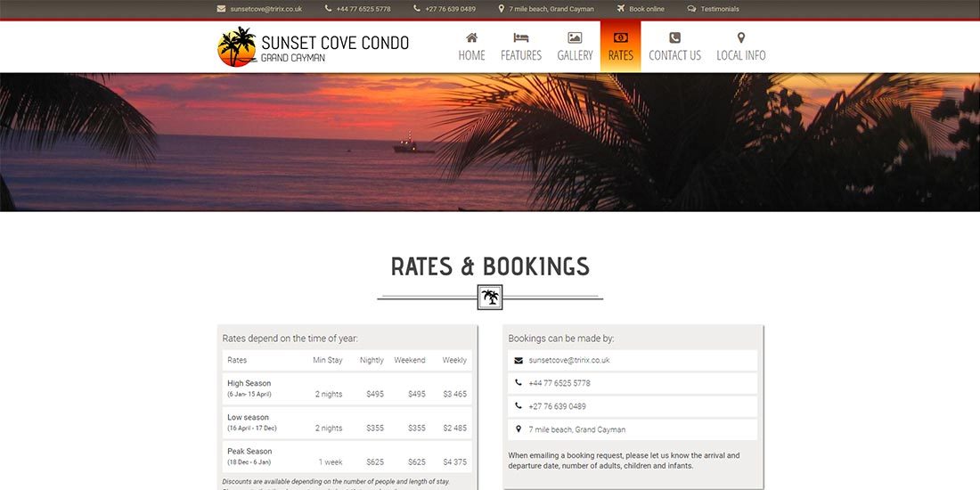Click +44 77 6525 5778 in the bookings panel
980x490 pixels.
click(x=559, y=383)
